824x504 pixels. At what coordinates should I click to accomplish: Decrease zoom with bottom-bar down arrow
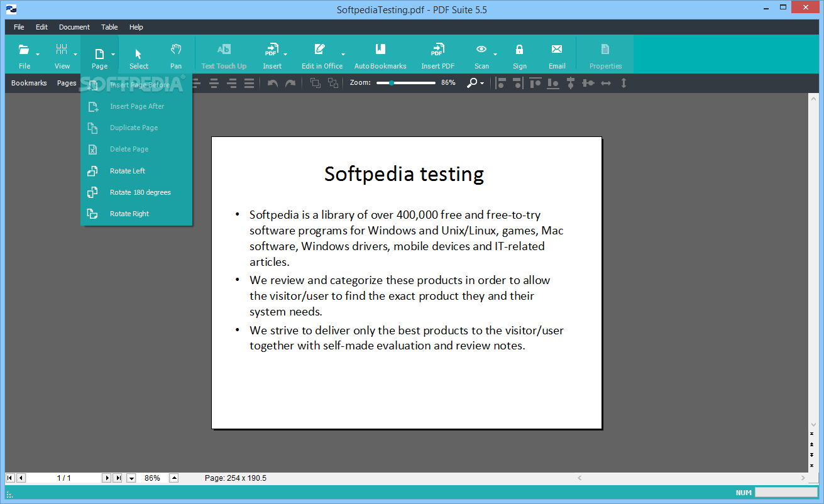point(131,478)
